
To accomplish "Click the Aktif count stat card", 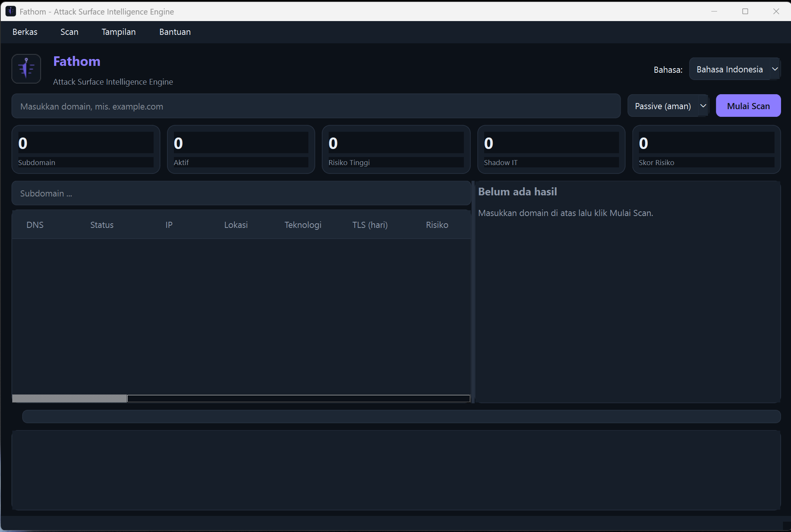I will [x=241, y=149].
